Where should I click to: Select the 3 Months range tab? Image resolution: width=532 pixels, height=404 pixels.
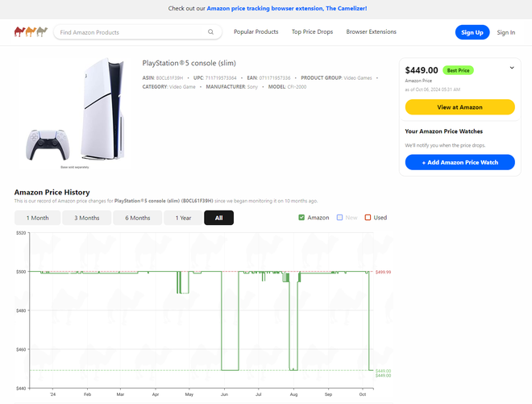click(87, 218)
